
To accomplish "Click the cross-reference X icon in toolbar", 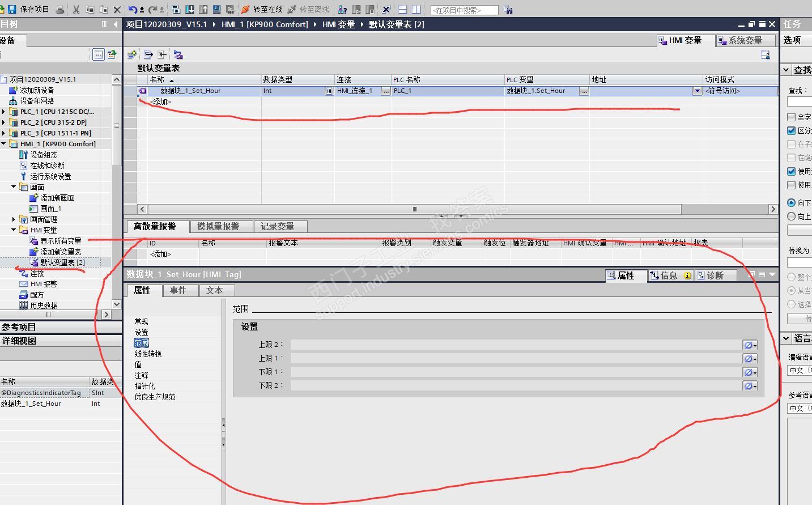I will pos(386,10).
